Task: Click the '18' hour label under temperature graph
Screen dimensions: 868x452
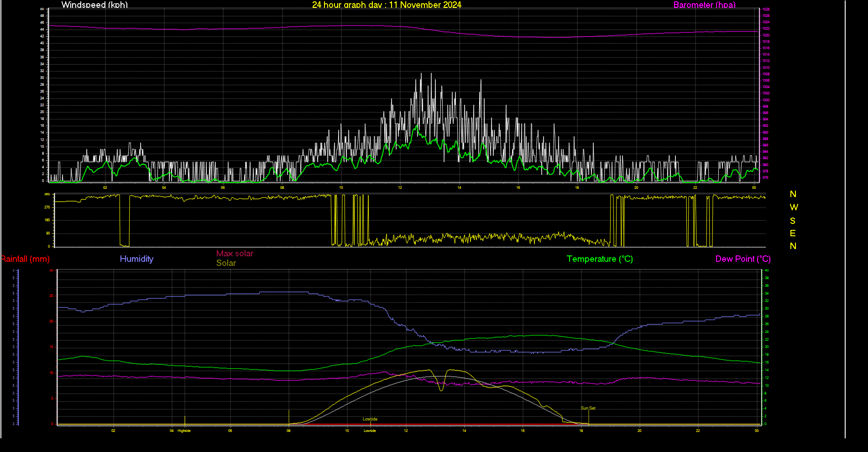Action: (x=581, y=431)
